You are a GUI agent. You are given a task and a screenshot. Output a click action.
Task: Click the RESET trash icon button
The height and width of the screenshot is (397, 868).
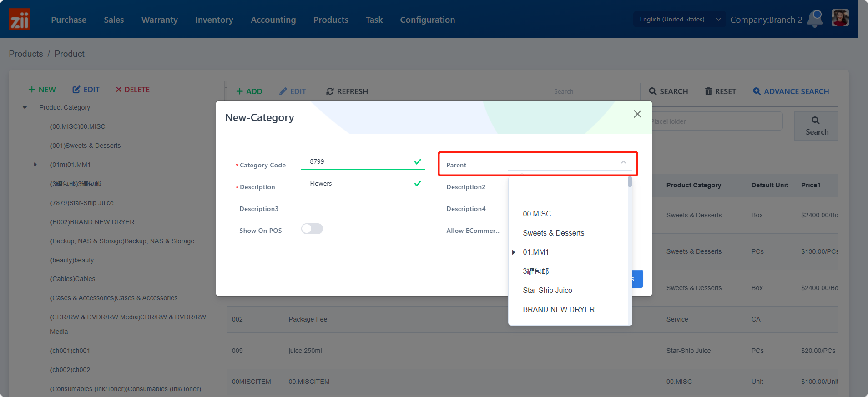pyautogui.click(x=720, y=91)
